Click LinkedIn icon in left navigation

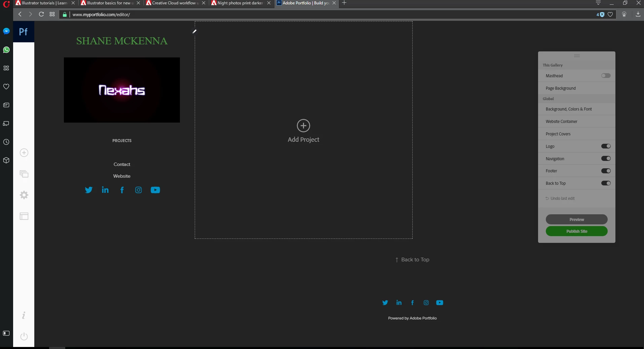pyautogui.click(x=105, y=190)
